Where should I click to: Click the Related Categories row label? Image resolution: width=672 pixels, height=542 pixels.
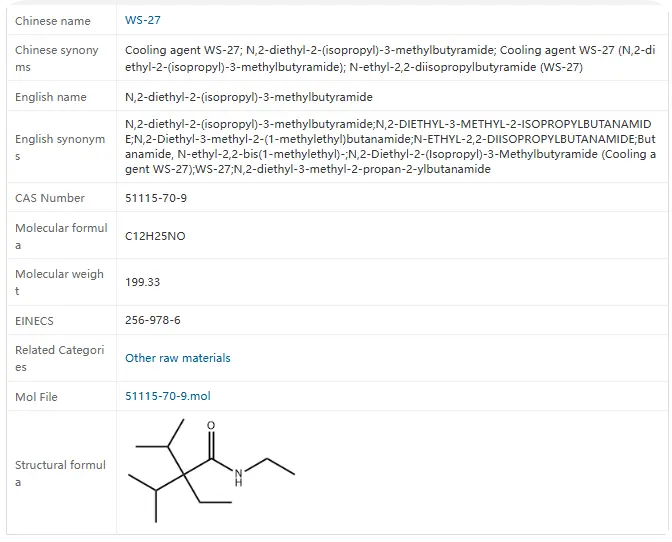[x=59, y=358]
